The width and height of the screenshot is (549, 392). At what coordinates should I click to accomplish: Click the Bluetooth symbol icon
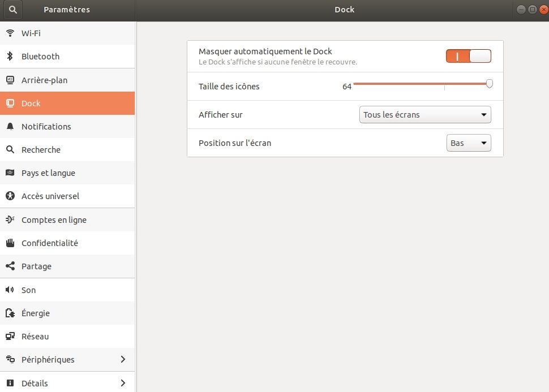[x=10, y=56]
